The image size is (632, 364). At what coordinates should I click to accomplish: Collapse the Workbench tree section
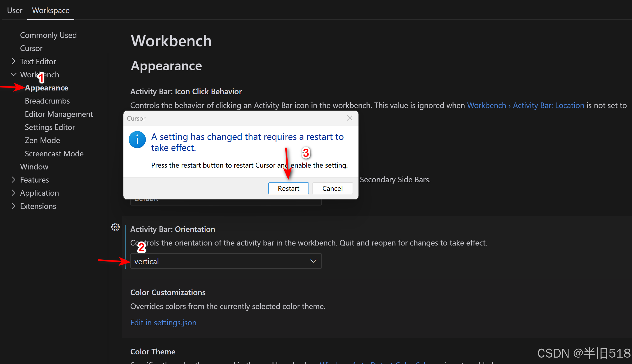tap(14, 75)
